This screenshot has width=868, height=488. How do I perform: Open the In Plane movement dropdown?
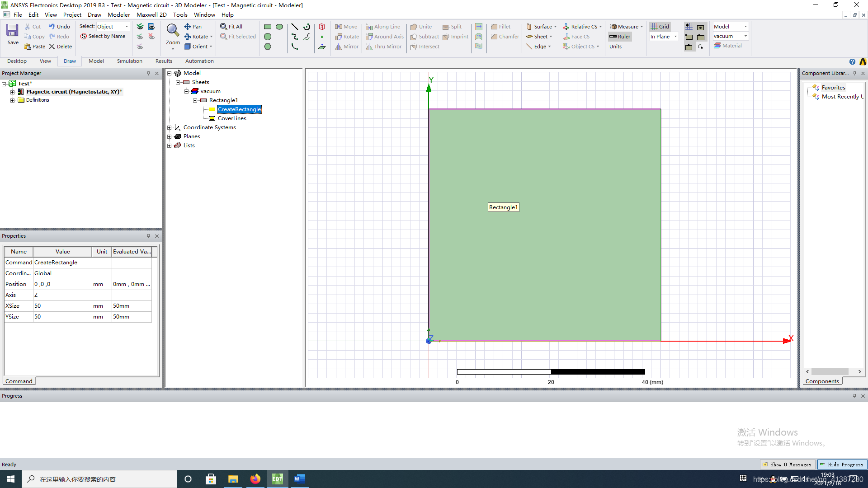tap(664, 37)
